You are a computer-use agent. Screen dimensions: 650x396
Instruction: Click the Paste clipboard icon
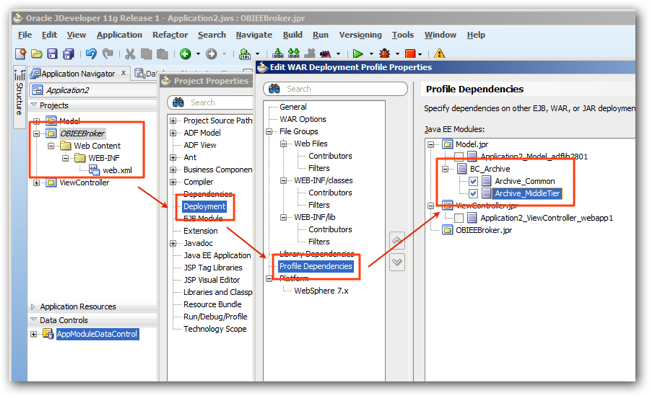[162, 53]
